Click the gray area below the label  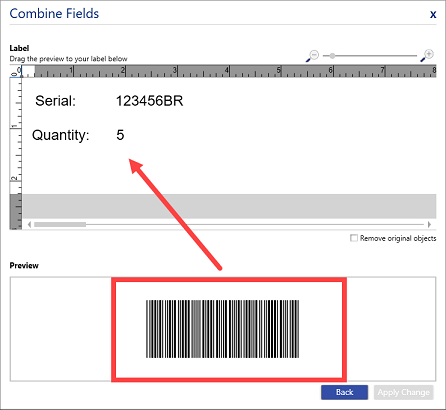tap(229, 206)
